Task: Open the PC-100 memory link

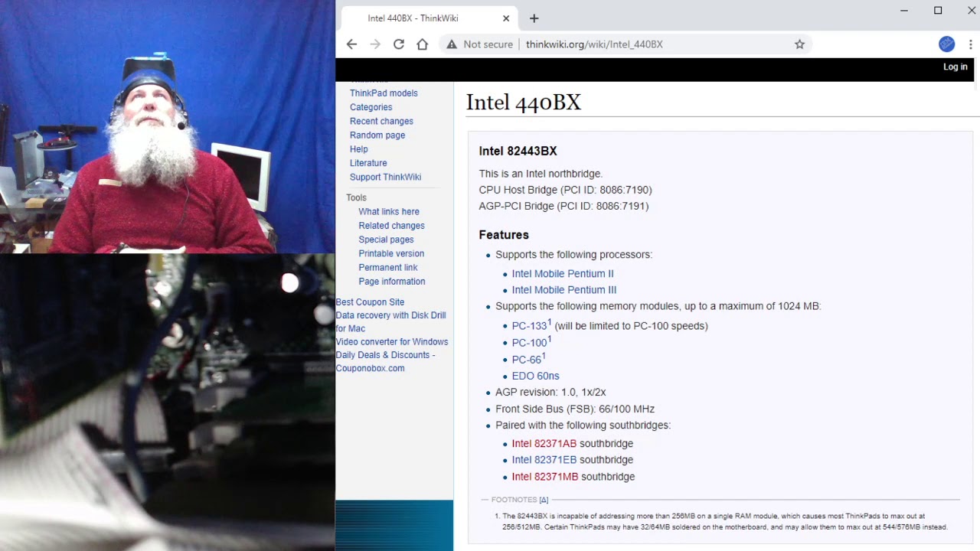Action: [x=529, y=343]
